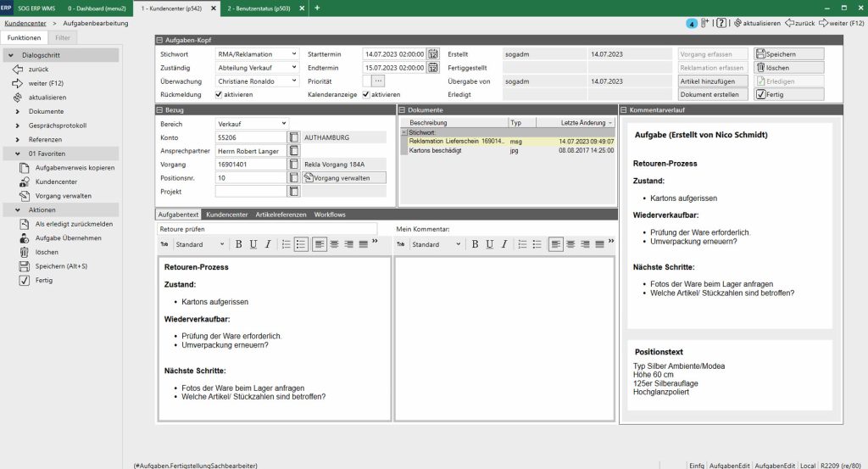Apply italic in Mein Kommentar editor
The width and height of the screenshot is (868, 469).
(504, 244)
